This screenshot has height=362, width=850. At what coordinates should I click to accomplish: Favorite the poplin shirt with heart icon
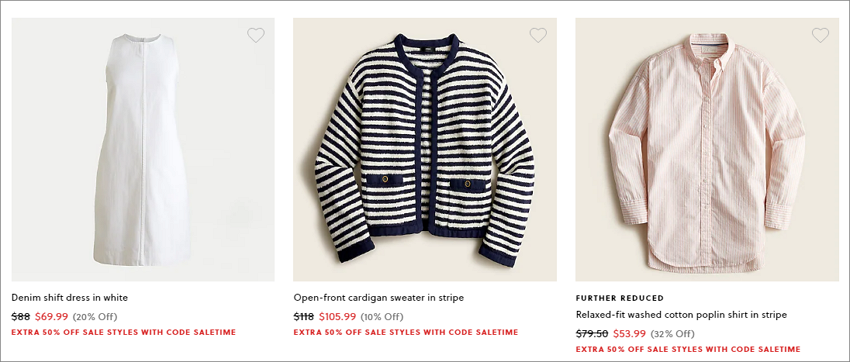[x=820, y=35]
